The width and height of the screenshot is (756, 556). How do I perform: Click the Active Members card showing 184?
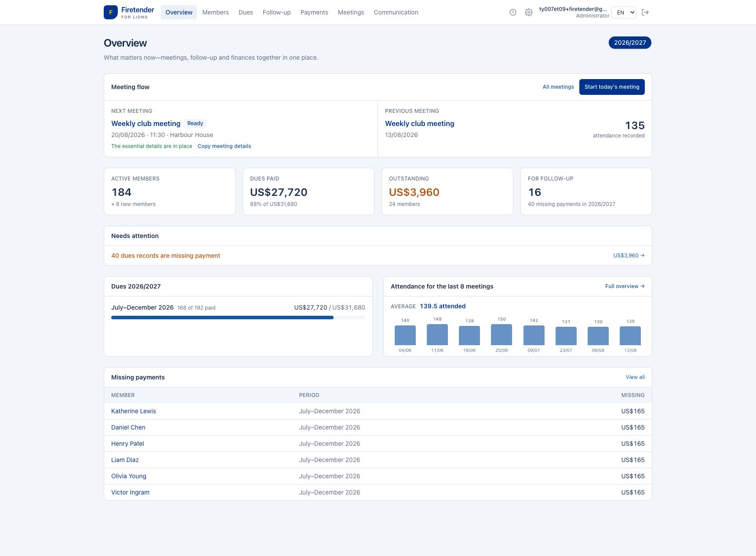click(170, 191)
